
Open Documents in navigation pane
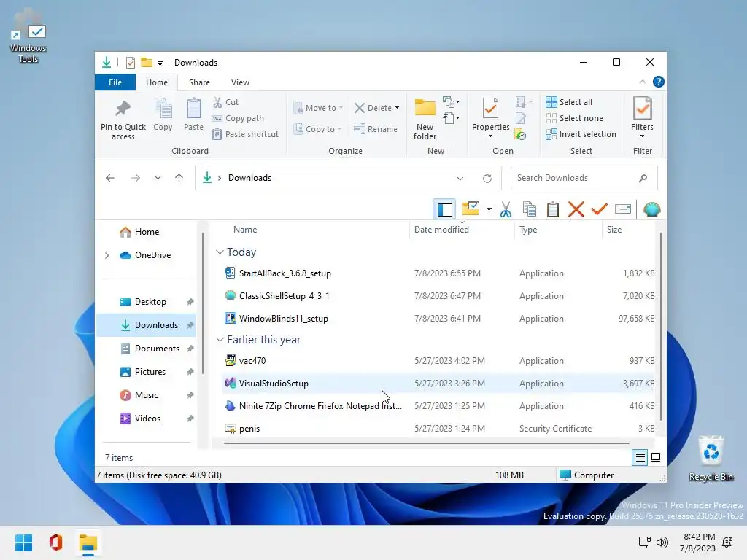146,349
